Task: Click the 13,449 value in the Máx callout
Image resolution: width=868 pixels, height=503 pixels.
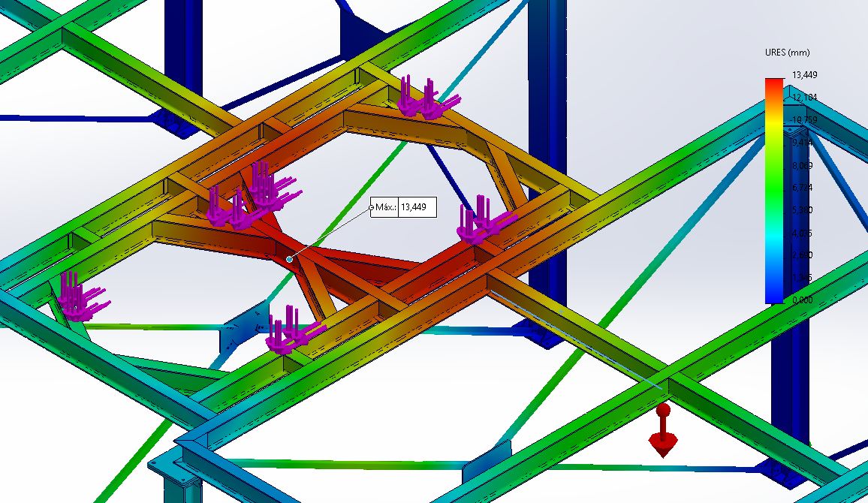Action: pos(414,207)
